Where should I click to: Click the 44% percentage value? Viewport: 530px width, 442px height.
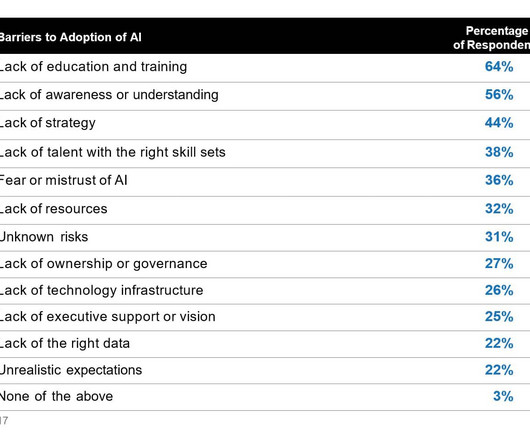tap(499, 123)
